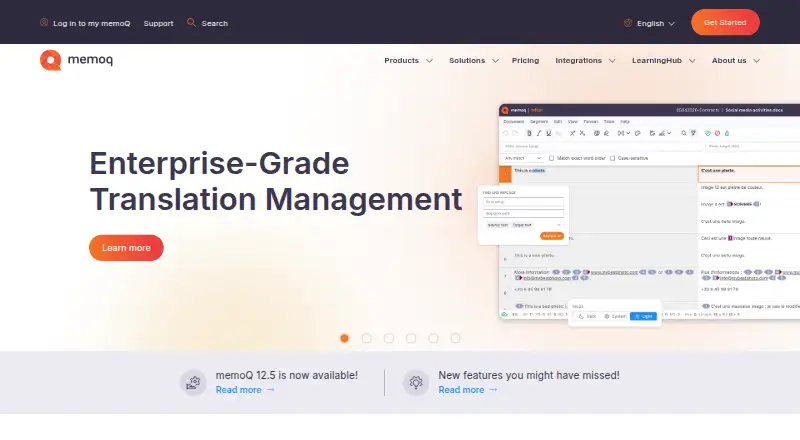The image size is (800, 440).
Task: Expand the Products menu
Action: click(408, 60)
